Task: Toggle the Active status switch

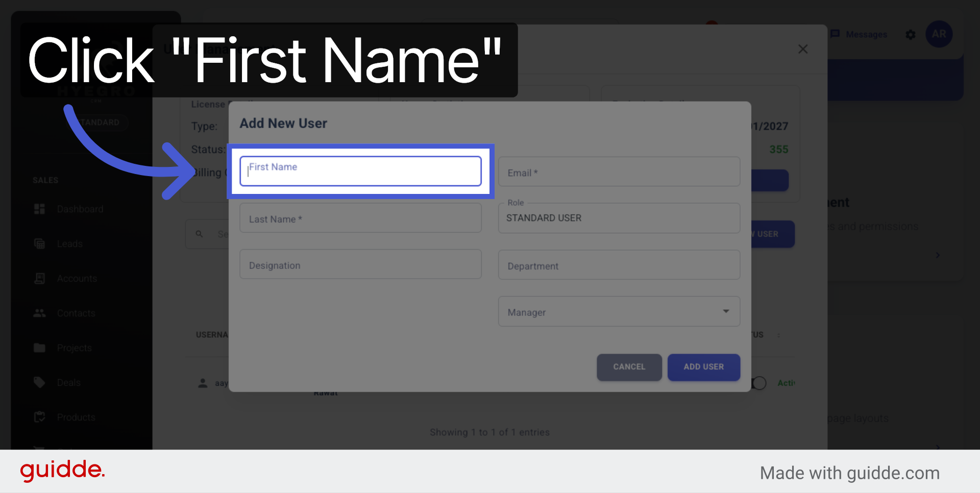Action: tap(759, 383)
